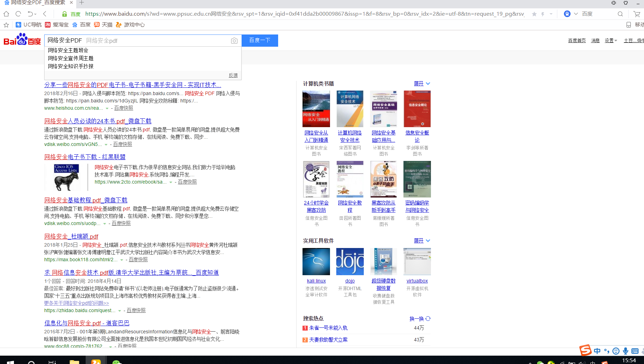The height and width of the screenshot is (364, 644).
Task: Open the 天猫 bookmark
Action: coord(103,25)
